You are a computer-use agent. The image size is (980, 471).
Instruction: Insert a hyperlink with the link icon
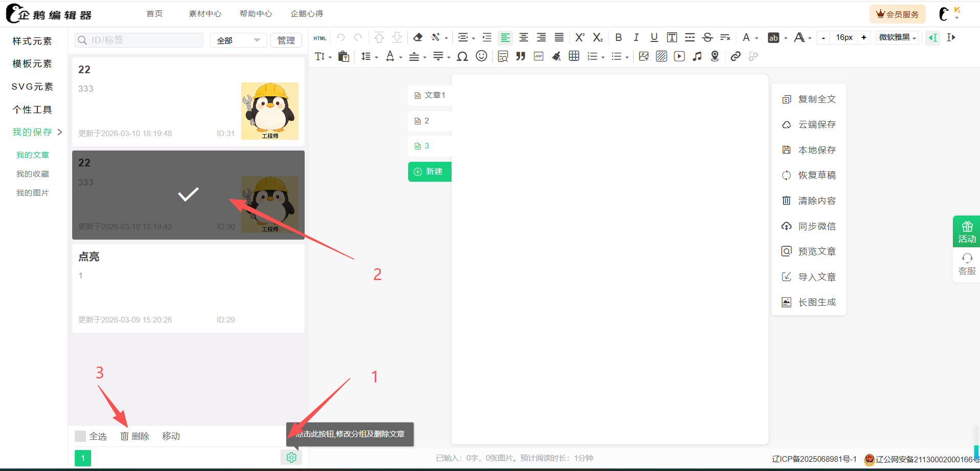[735, 56]
